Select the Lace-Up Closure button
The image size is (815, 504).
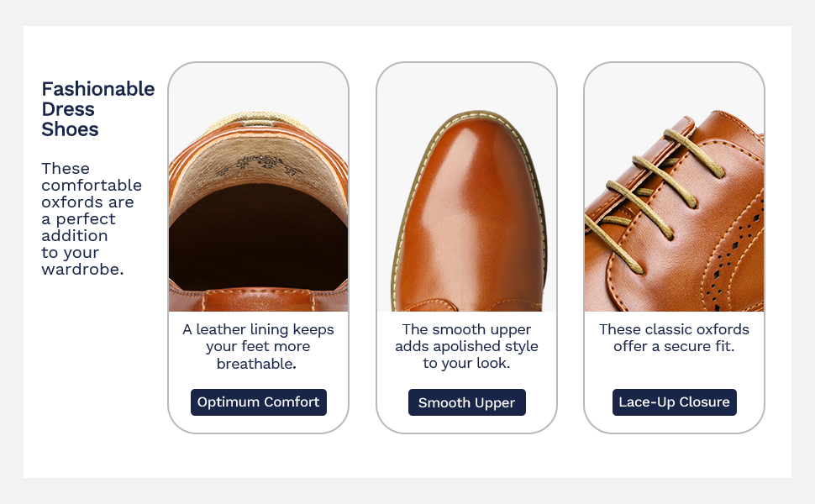[674, 402]
